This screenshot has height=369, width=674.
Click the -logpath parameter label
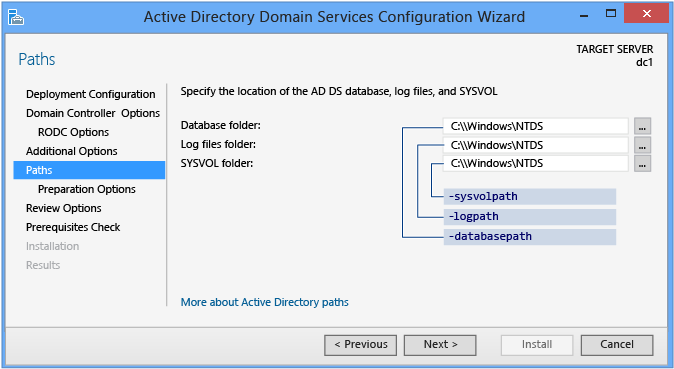(x=530, y=217)
